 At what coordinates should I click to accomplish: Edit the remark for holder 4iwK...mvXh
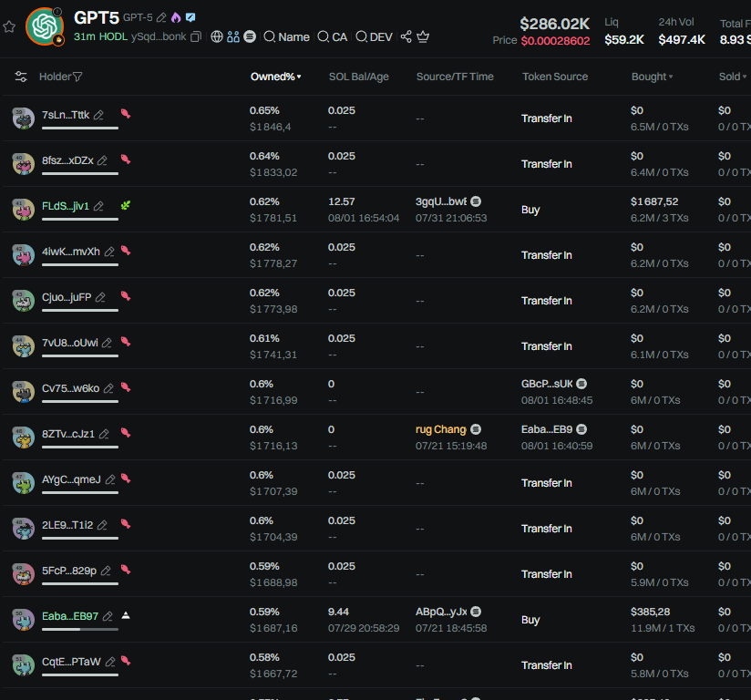[x=109, y=252]
